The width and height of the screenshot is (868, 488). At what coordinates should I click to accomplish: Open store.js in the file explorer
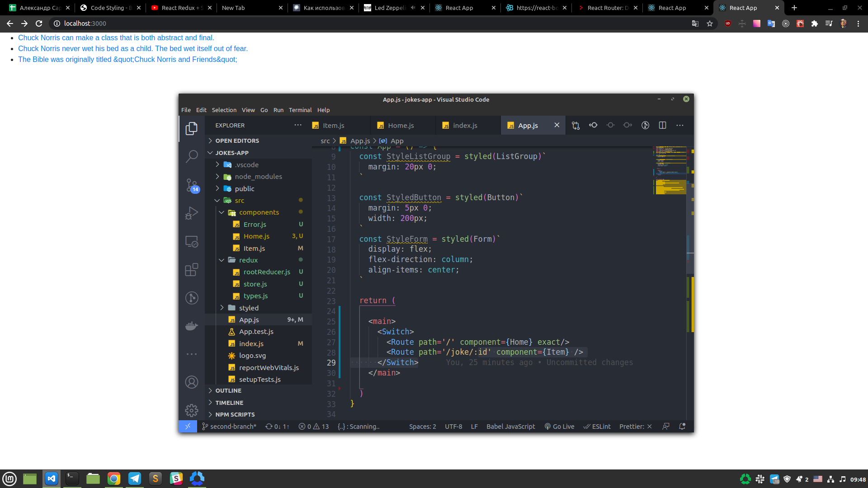click(x=255, y=284)
